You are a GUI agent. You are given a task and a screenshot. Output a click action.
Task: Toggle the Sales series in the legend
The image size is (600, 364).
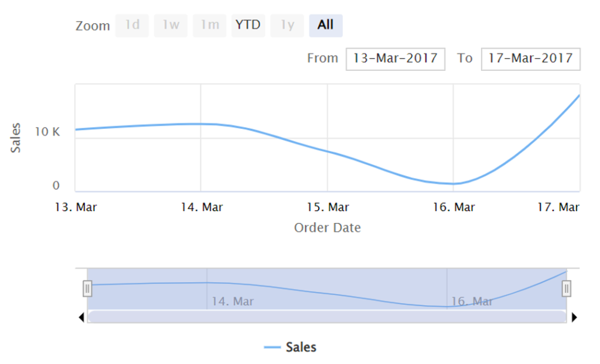[x=300, y=346]
